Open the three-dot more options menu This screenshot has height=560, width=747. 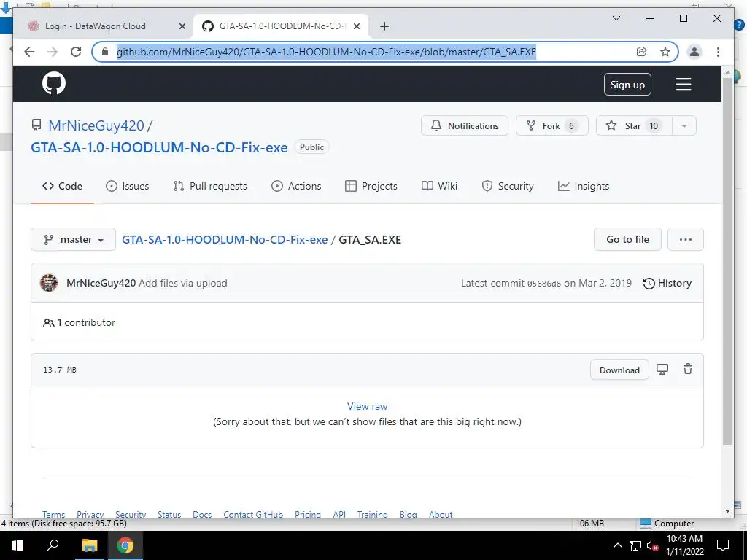click(x=686, y=239)
